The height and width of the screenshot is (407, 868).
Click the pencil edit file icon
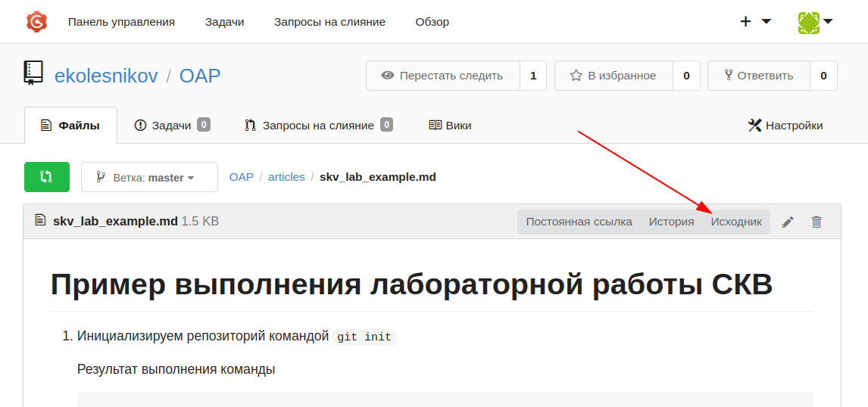coord(788,222)
